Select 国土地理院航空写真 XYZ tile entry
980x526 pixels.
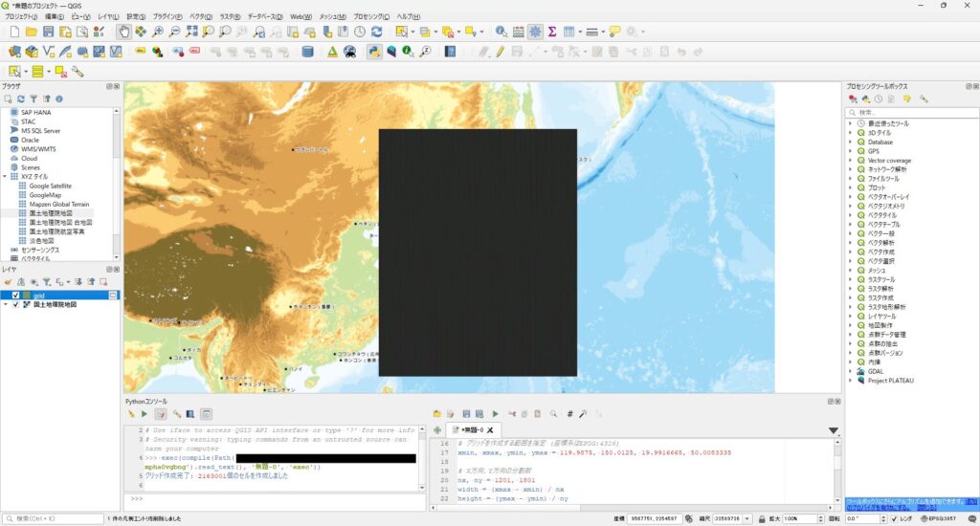(x=56, y=231)
